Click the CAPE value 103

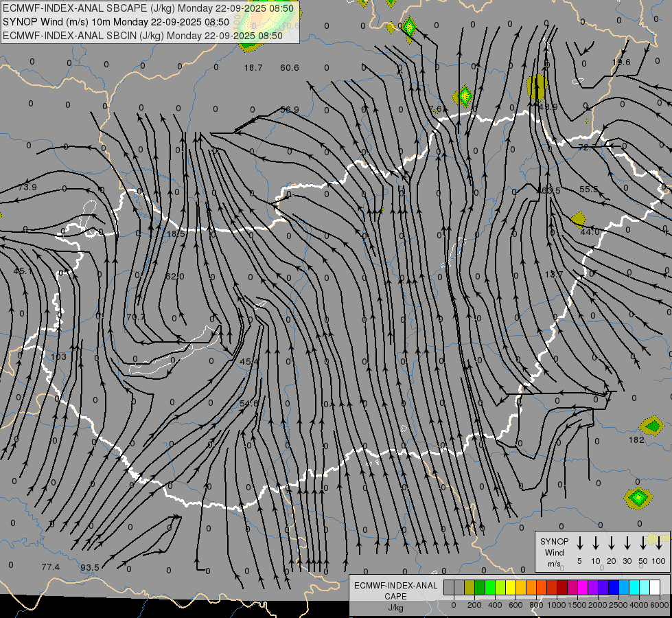coord(59,357)
